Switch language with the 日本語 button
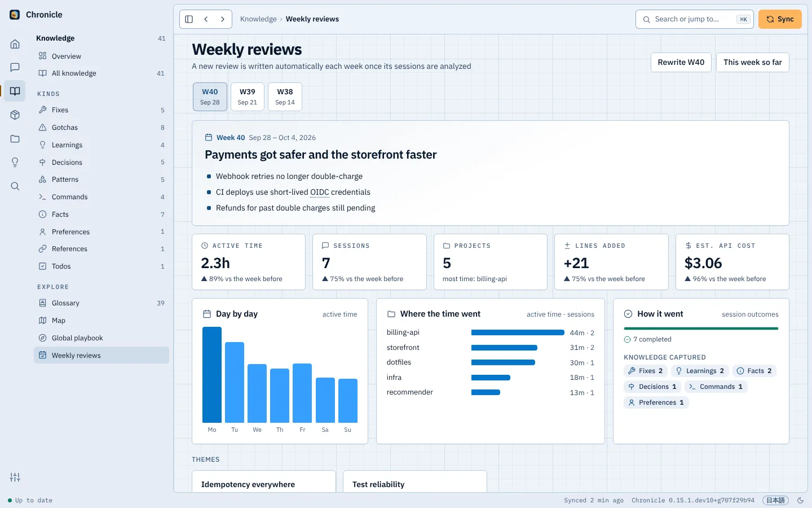Viewport: 812px width, 508px height. tap(775, 501)
